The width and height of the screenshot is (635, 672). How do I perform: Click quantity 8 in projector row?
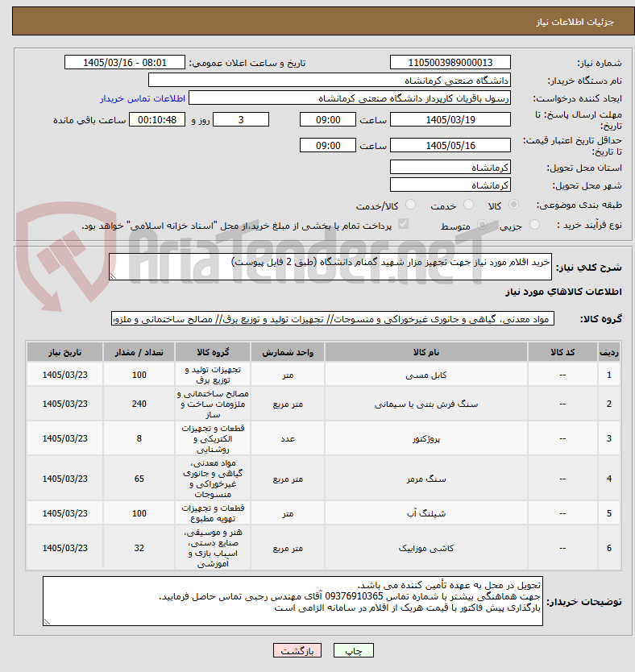139,439
